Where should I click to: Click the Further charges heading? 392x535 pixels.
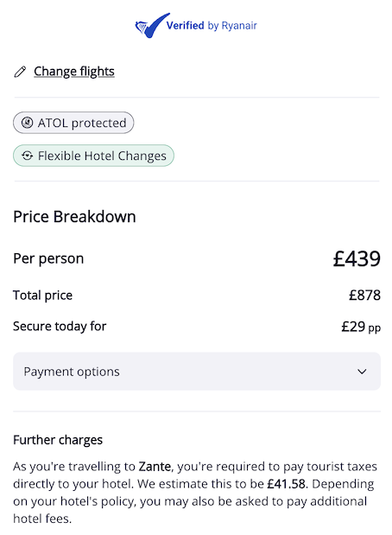58,440
